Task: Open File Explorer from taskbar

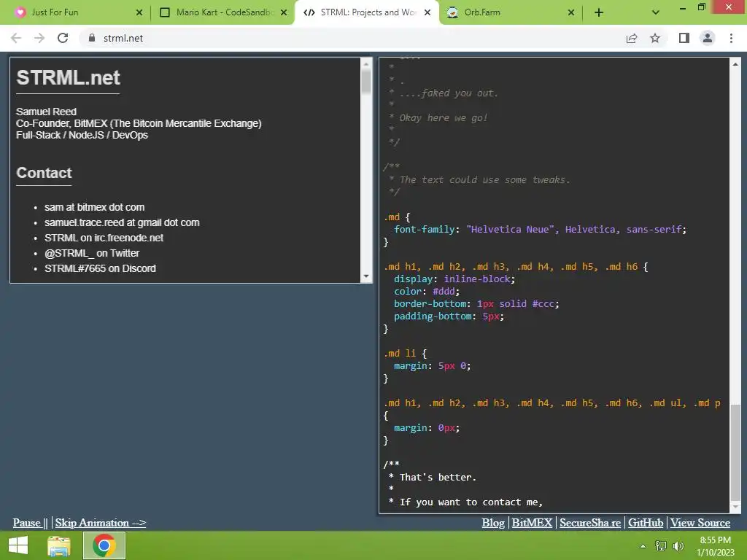Action: [59, 545]
